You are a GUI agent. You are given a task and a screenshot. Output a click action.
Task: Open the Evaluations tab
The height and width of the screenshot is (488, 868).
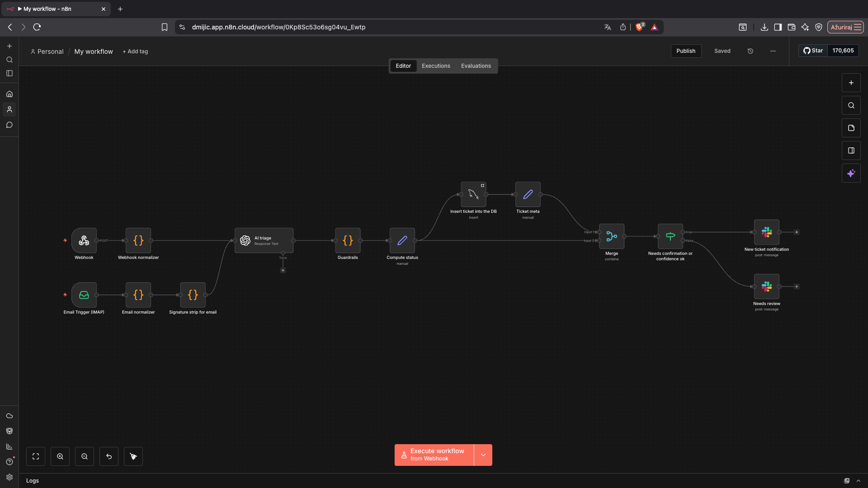476,66
